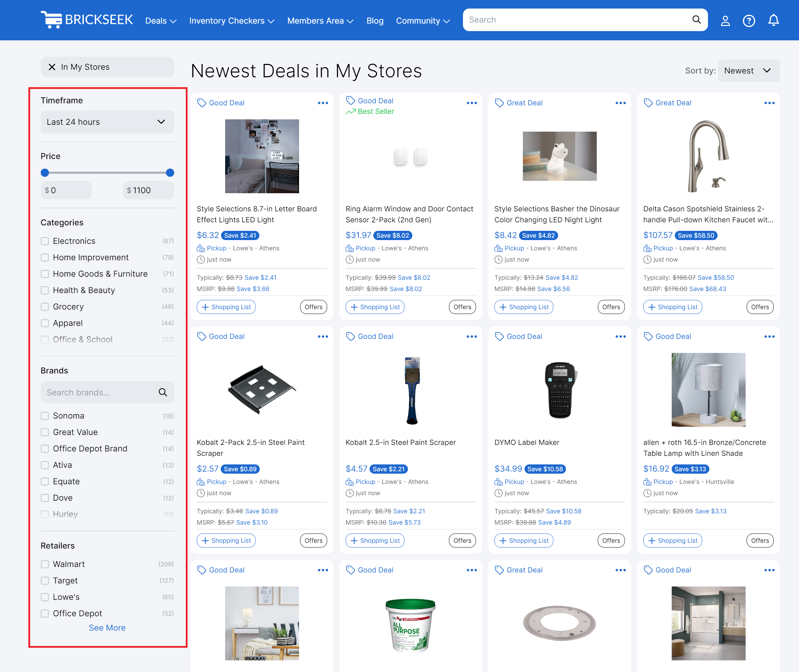
Task: Select the Sonoma brand checkbox
Action: tap(45, 416)
